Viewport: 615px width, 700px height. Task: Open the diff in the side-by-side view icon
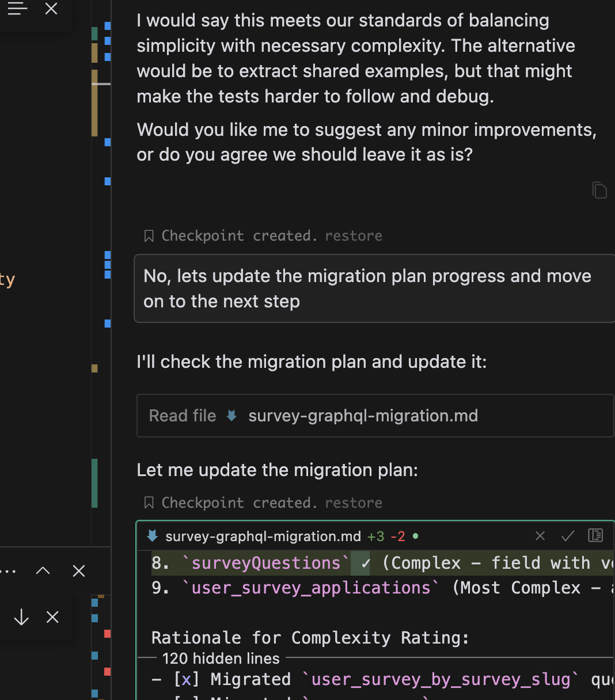click(x=595, y=535)
